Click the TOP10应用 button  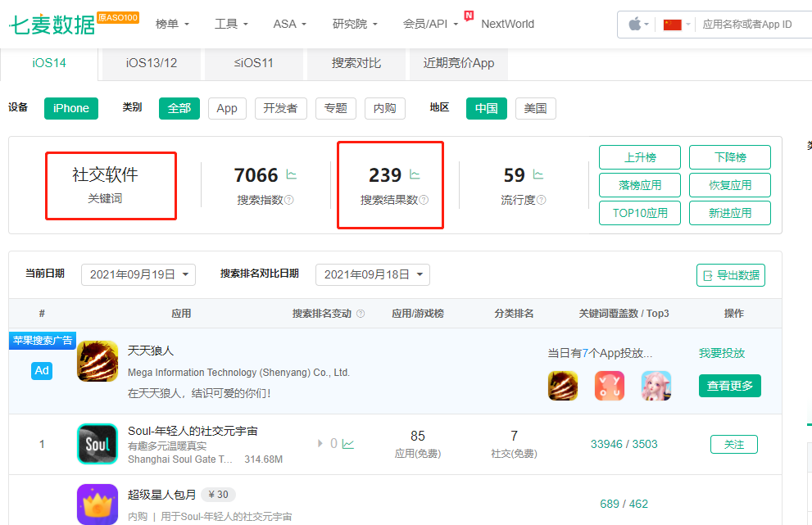(640, 213)
